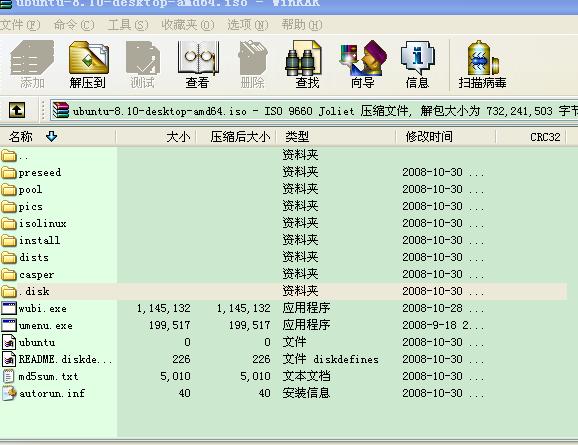Click the '文件 diskdefines' type cell
This screenshot has width=578, height=445.
(331, 359)
